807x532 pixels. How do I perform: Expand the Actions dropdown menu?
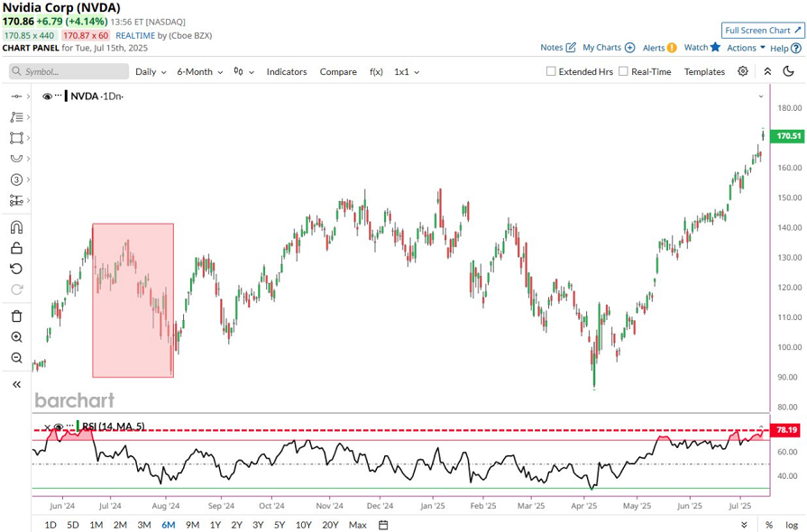(x=746, y=47)
